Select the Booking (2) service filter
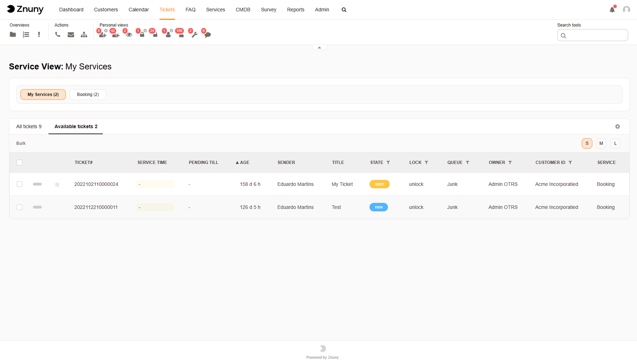 88,95
